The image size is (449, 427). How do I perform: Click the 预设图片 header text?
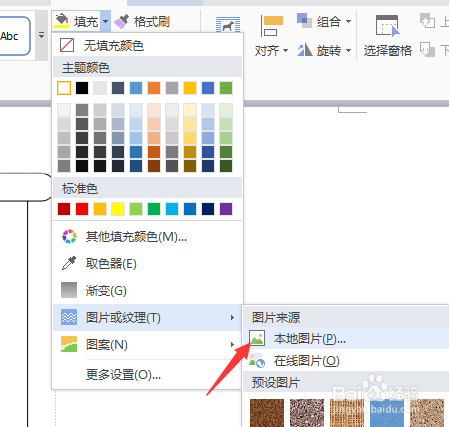(x=276, y=382)
